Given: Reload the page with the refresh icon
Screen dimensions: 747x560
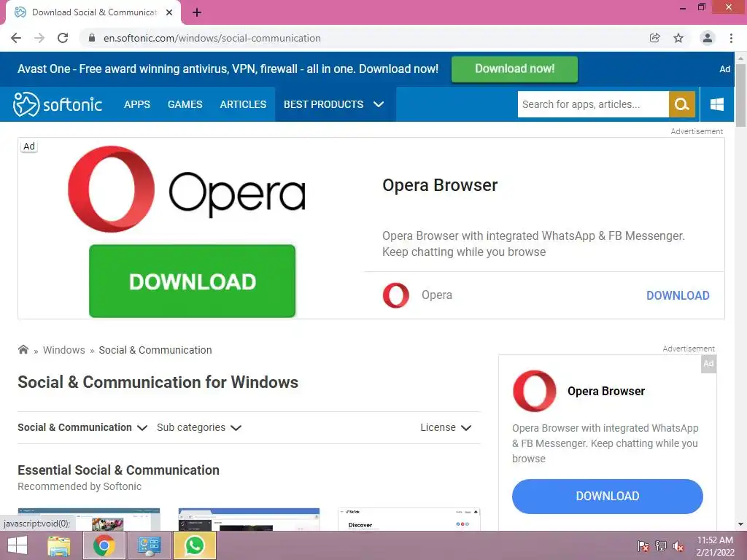Looking at the screenshot, I should click(63, 38).
